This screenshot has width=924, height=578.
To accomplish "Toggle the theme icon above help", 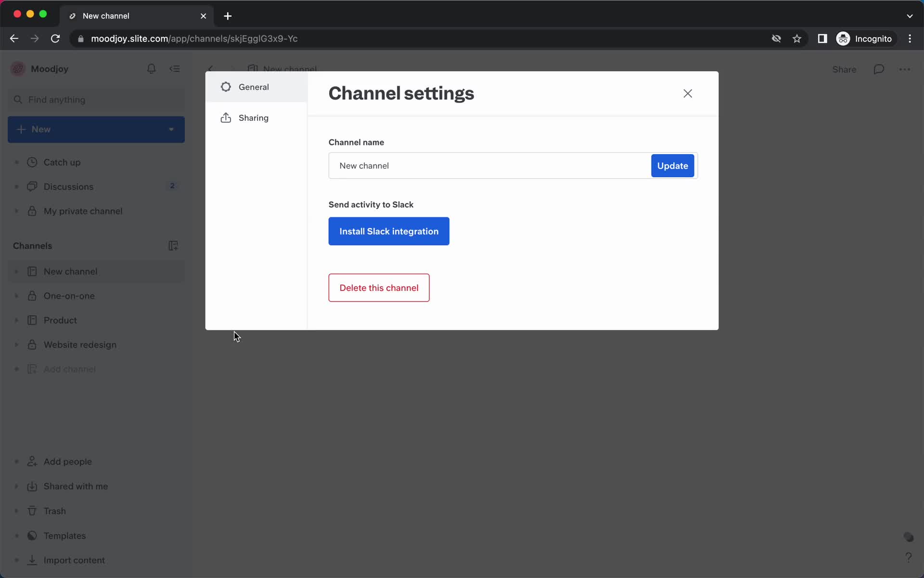I will (x=909, y=537).
